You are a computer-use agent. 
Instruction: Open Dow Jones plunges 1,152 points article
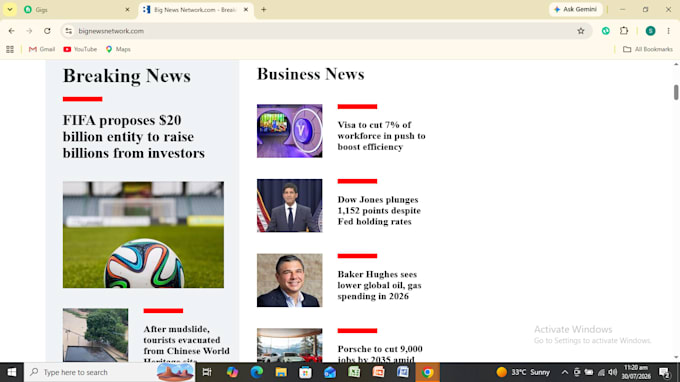tap(379, 210)
